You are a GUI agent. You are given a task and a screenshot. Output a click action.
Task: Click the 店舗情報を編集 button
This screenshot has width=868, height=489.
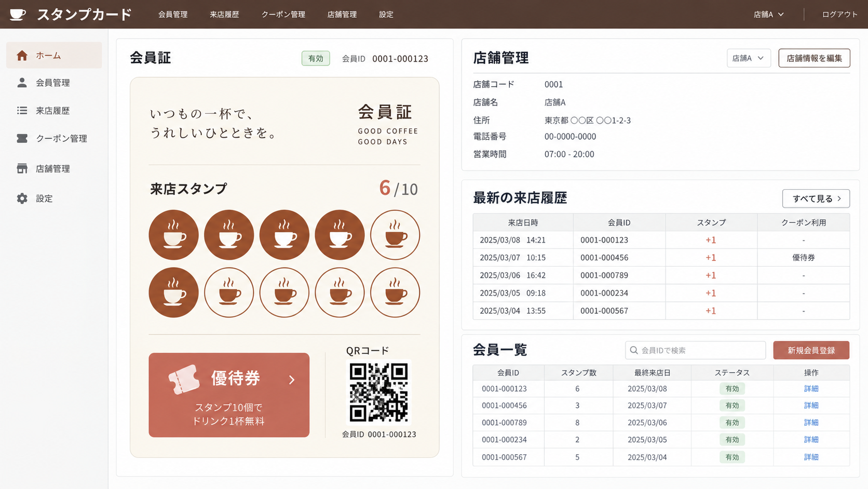click(814, 58)
